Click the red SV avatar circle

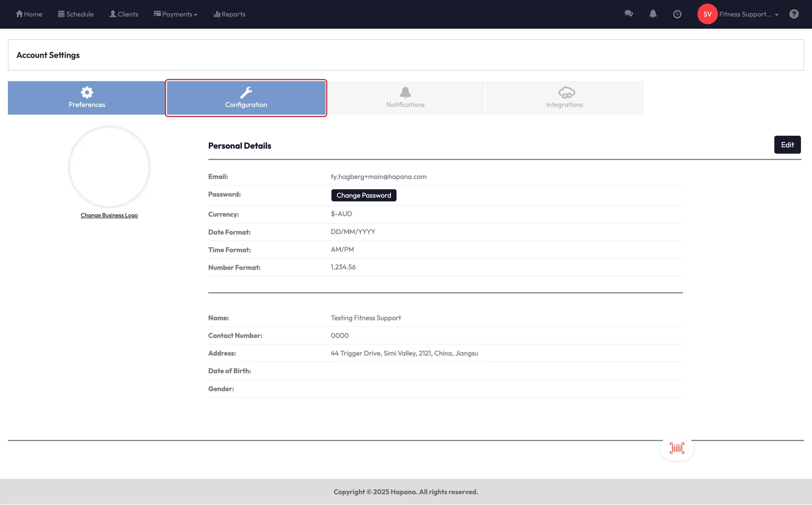707,14
